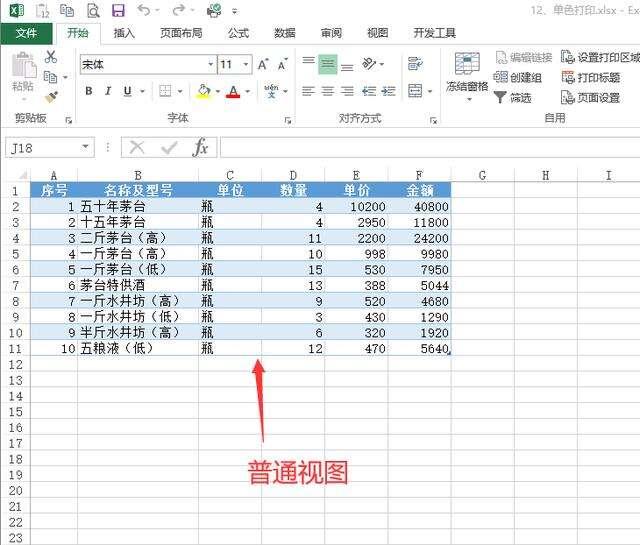Click 页面设置 button

click(x=591, y=98)
